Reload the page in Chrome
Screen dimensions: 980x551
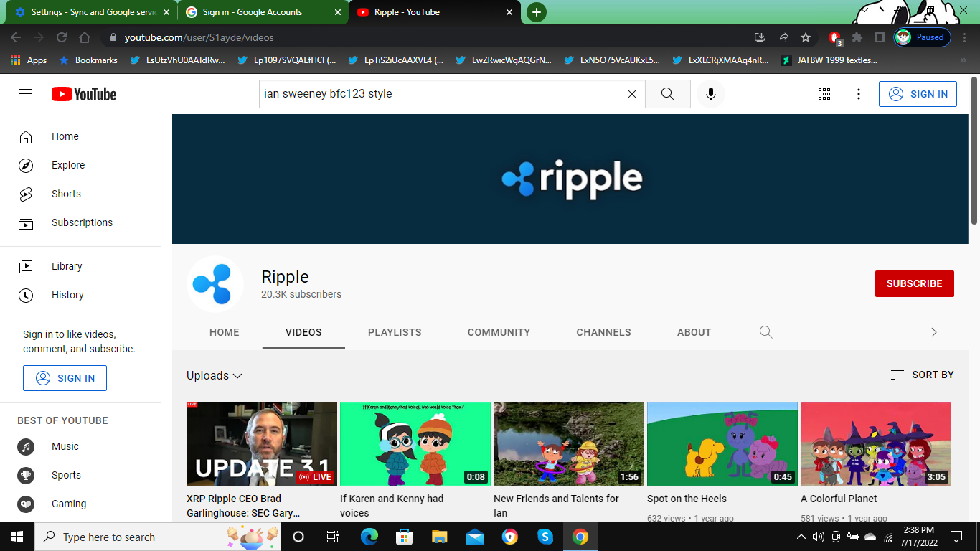point(62,37)
